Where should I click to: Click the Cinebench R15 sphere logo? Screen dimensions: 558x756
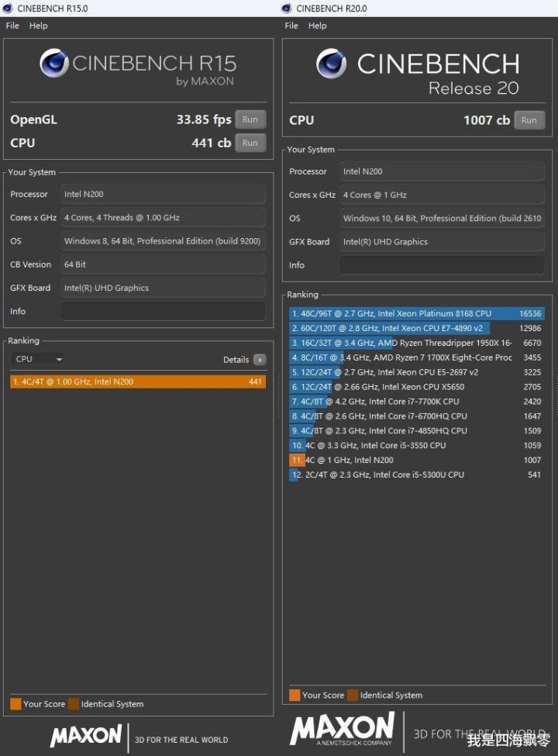coord(54,63)
